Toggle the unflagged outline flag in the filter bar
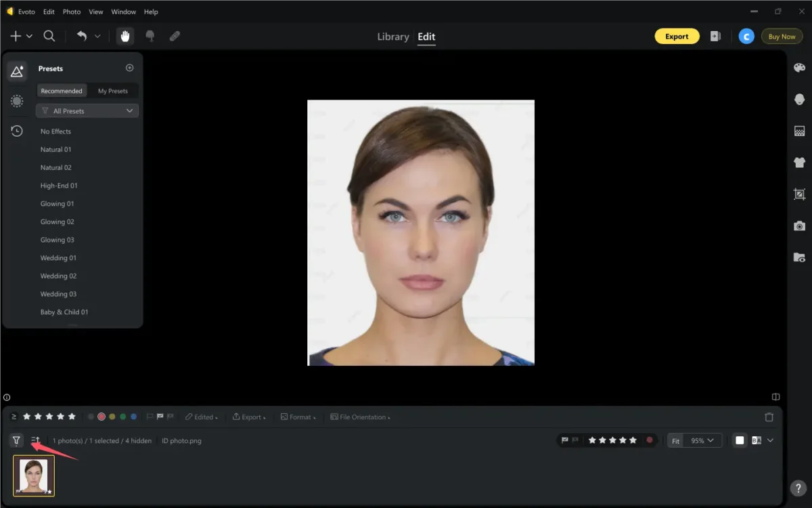The height and width of the screenshot is (508, 812). tap(150, 417)
